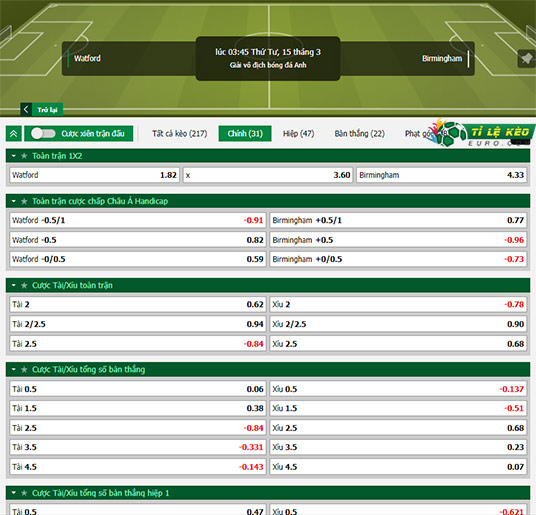Switch to the Hiệp (47) tab
The image size is (536, 515).
(298, 134)
